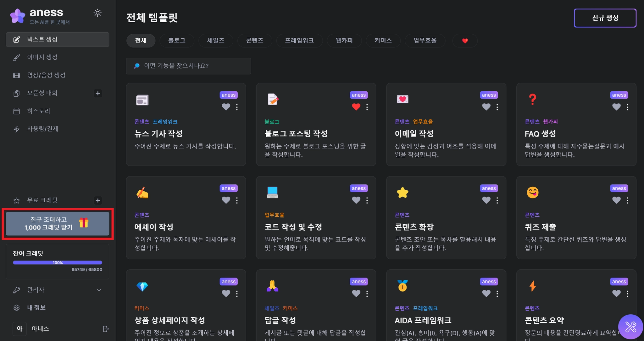Click the 잔여 크레딧 progress bar

[58, 263]
